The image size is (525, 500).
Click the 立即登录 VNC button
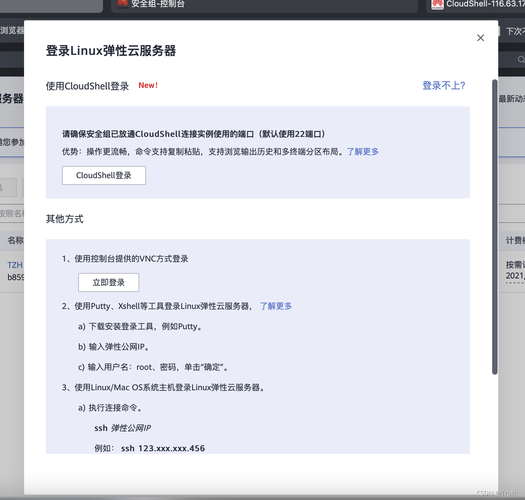(108, 282)
